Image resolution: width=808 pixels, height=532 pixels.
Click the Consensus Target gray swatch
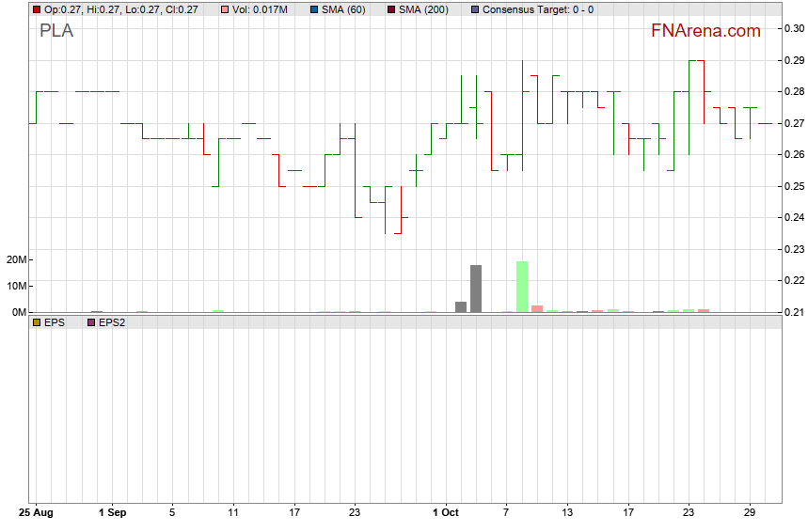pyautogui.click(x=475, y=9)
